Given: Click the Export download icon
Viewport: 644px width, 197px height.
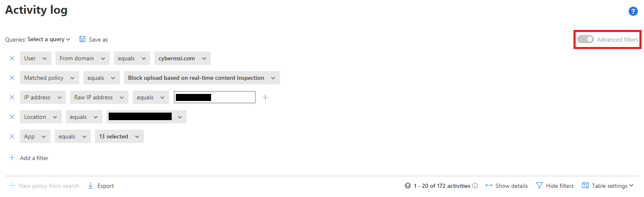Looking at the screenshot, I should tap(91, 186).
